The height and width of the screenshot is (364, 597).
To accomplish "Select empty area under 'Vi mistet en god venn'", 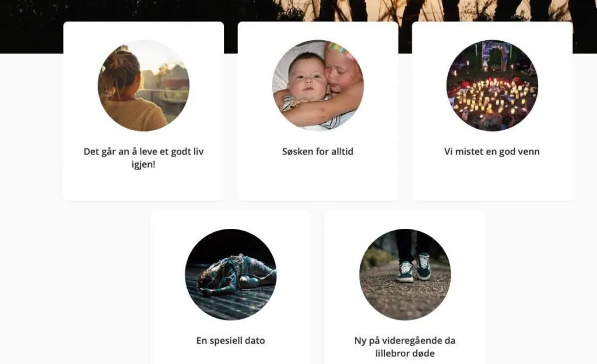I will 492,179.
